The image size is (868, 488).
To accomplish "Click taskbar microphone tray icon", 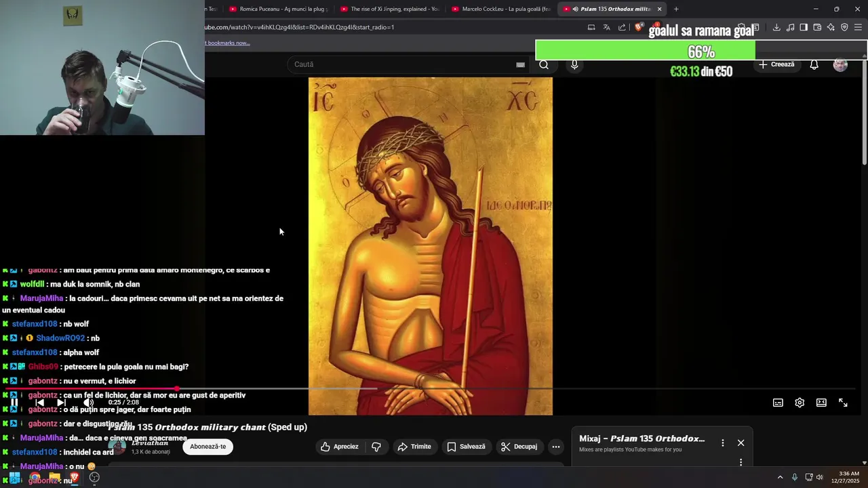I will pyautogui.click(x=795, y=477).
